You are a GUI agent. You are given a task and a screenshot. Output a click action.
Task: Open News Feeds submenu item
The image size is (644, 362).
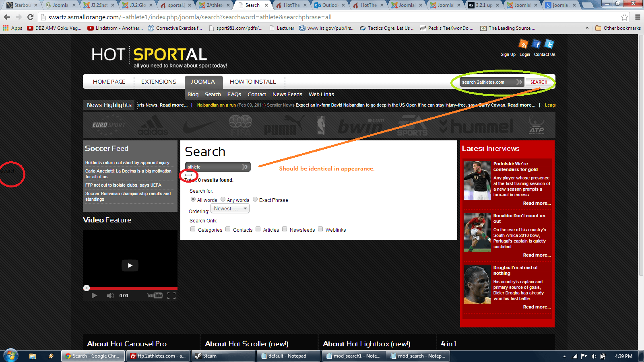[x=287, y=94]
